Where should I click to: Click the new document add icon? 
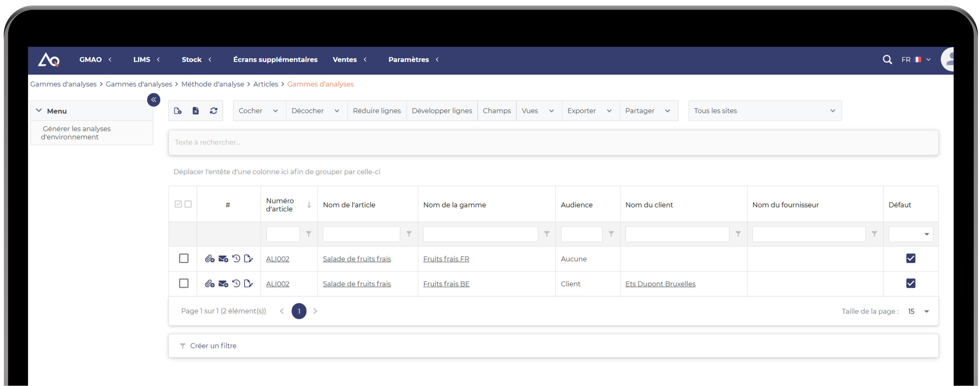(178, 111)
